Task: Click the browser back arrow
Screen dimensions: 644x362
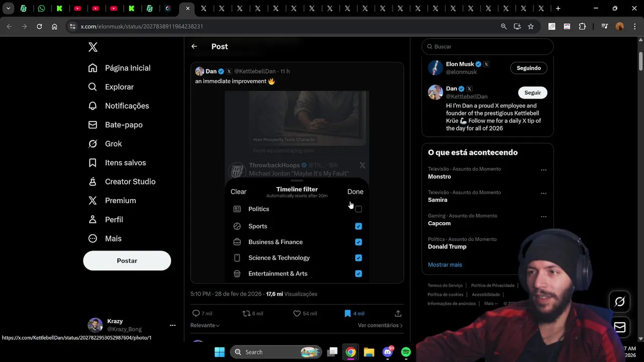Action: 9,26
